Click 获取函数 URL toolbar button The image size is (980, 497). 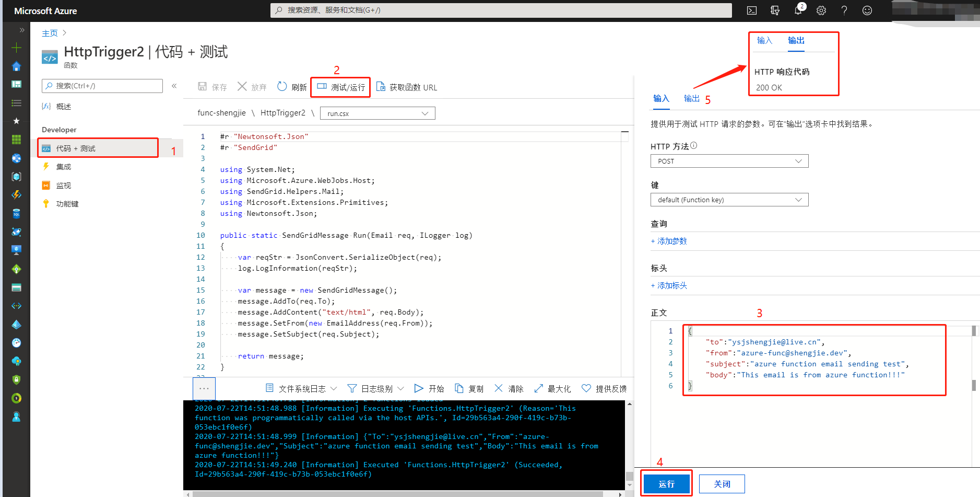tap(407, 87)
